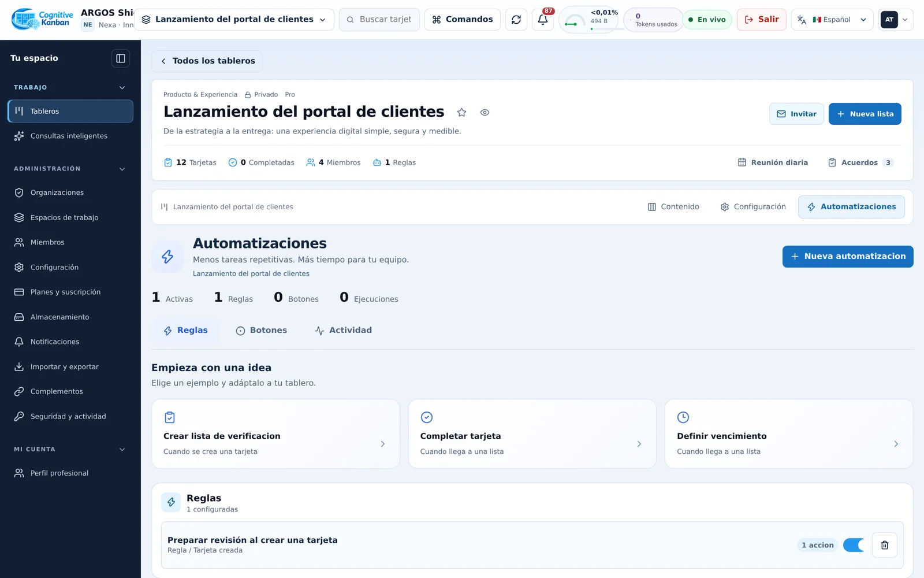This screenshot has height=578, width=924.
Task: Open Consultas inteligentes in sidebar
Action: (70, 136)
